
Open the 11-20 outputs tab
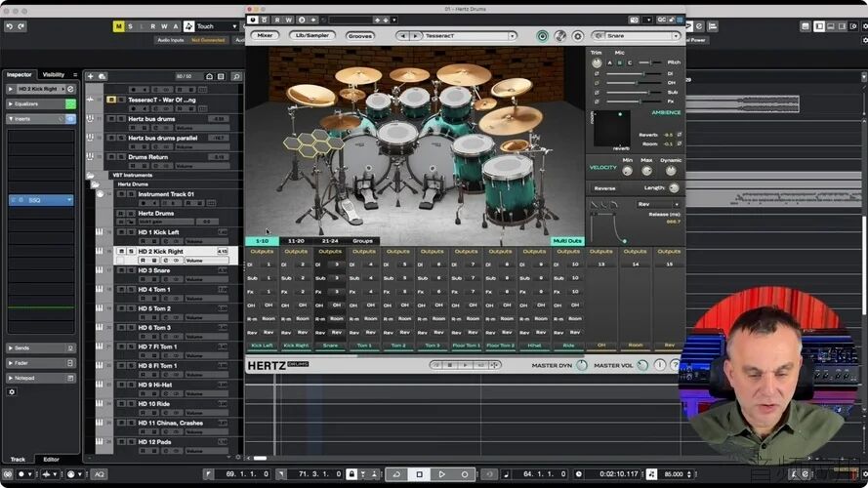click(296, 241)
